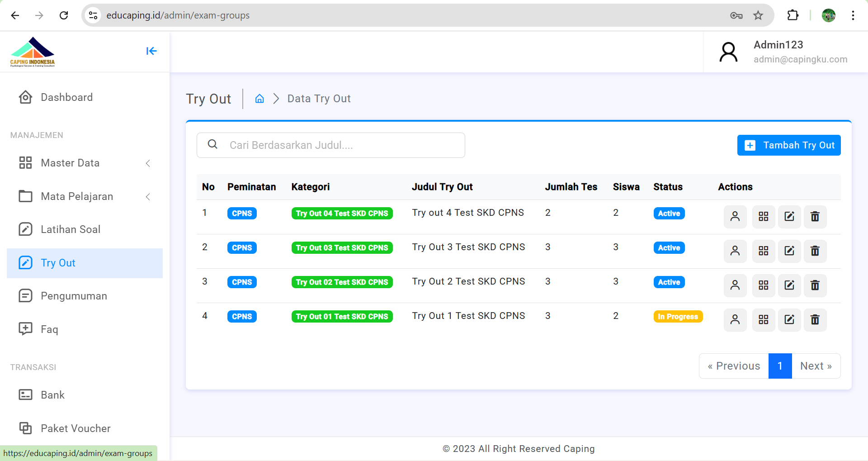Screen dimensions: 868x461
Task: Open the students icon for Try Out 2 row
Action: pyautogui.click(x=735, y=285)
